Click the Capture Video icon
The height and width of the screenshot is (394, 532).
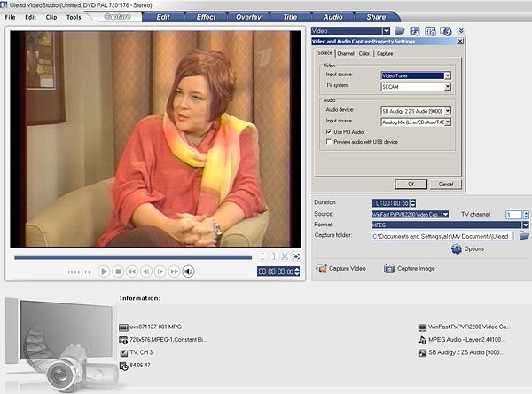click(x=321, y=268)
